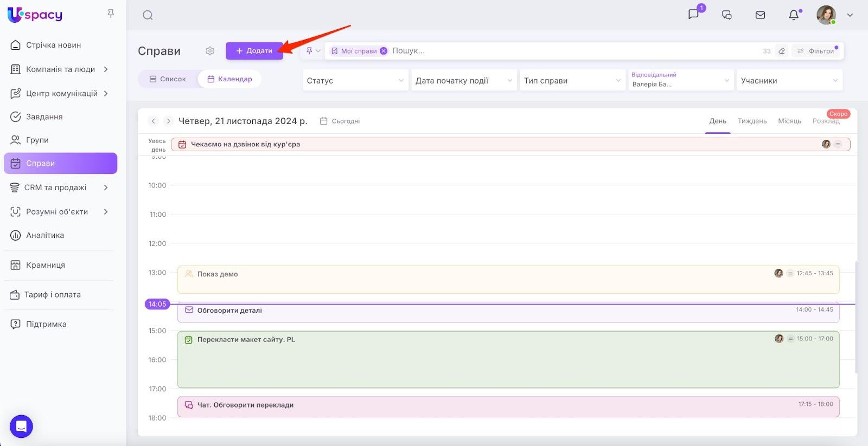Open the email envelope icon in header
The image size is (868, 446).
pos(760,15)
